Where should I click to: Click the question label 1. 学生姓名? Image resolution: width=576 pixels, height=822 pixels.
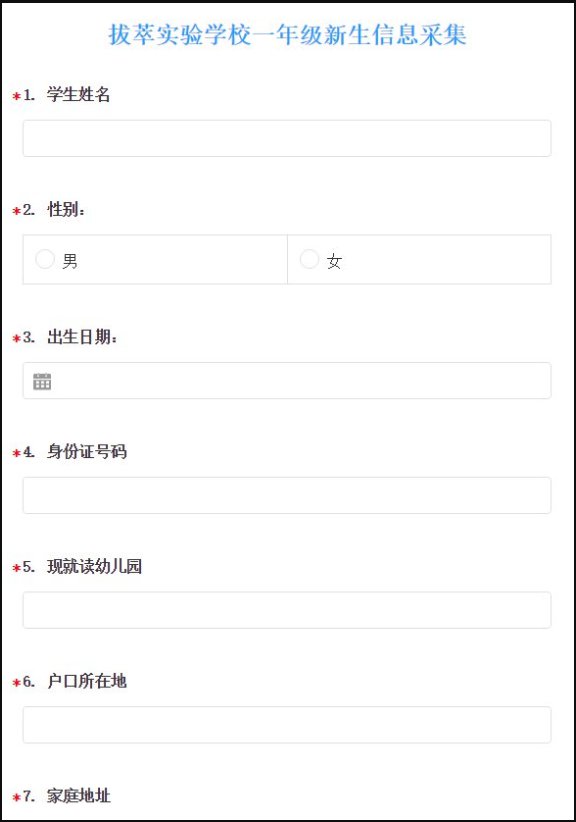pyautogui.click(x=67, y=94)
